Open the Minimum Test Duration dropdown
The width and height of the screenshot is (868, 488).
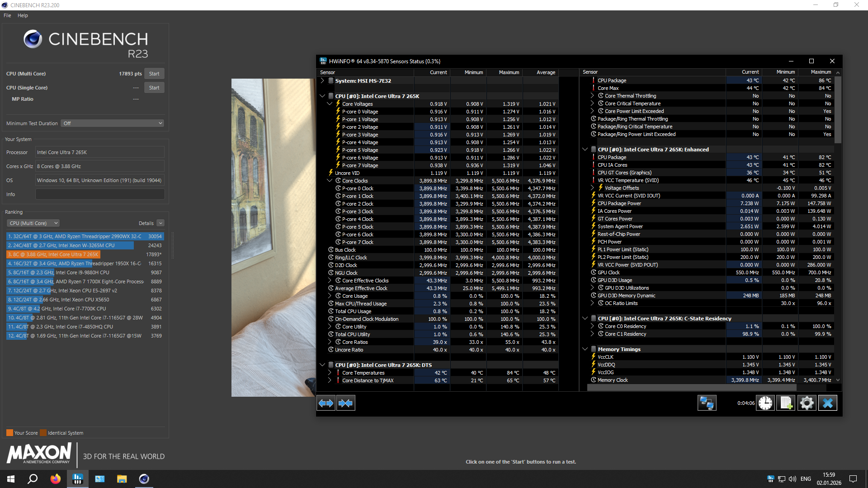click(x=112, y=123)
